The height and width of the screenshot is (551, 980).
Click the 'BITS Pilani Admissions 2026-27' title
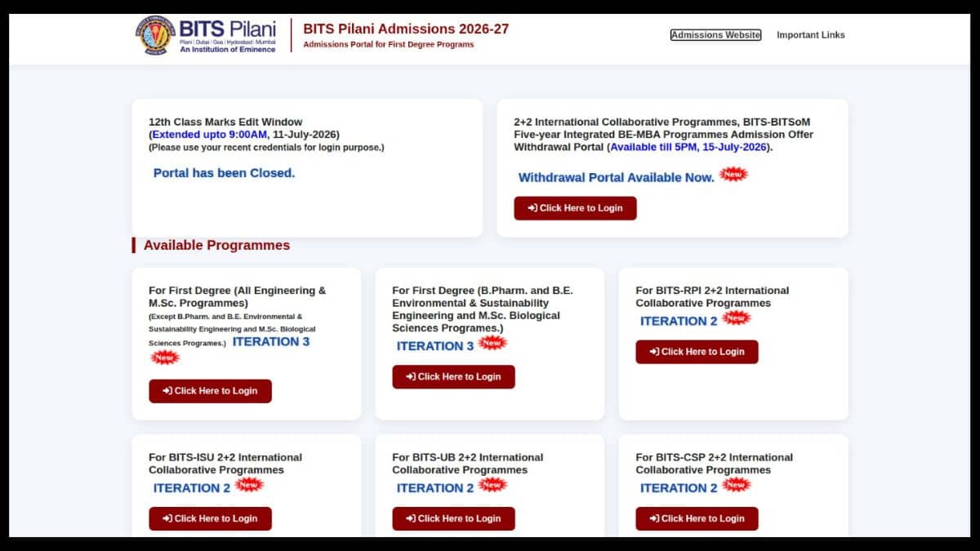406,29
